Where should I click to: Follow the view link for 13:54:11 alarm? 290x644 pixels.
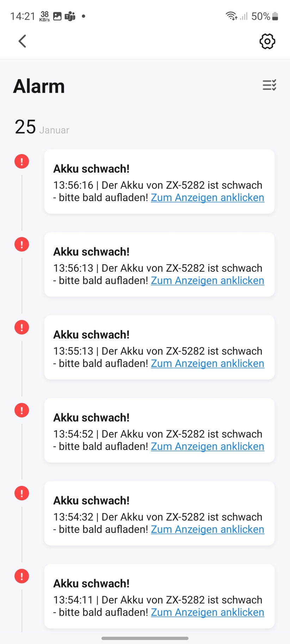[x=207, y=612]
